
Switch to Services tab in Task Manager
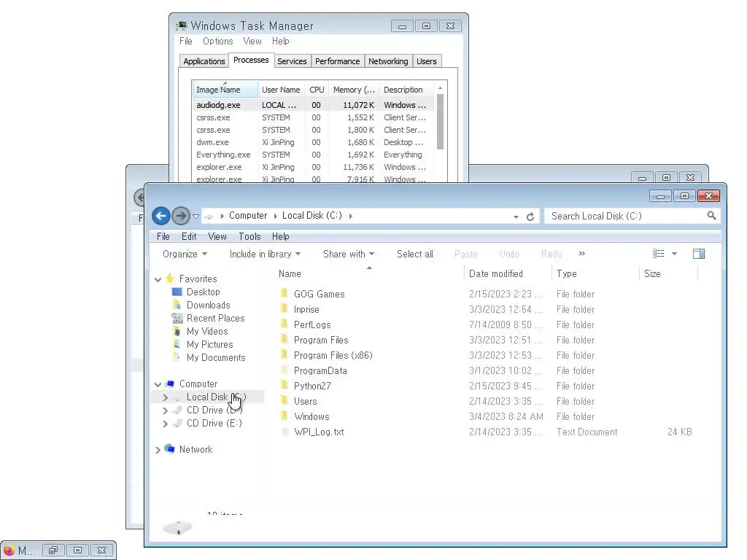click(x=292, y=61)
